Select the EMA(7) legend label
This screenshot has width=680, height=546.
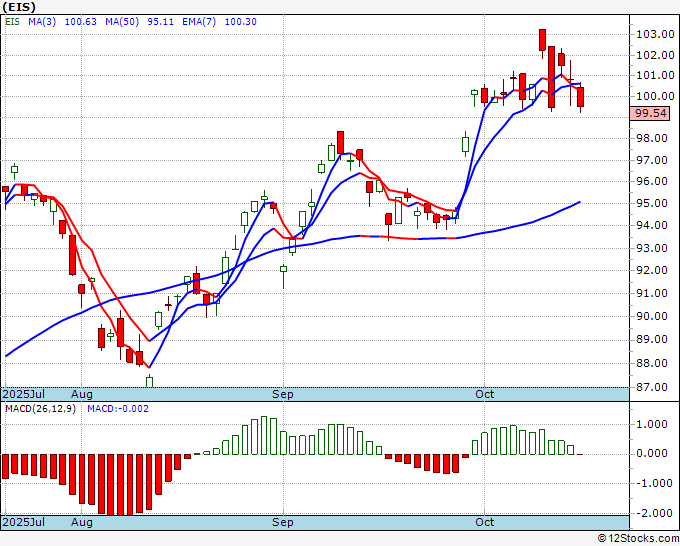pyautogui.click(x=199, y=22)
